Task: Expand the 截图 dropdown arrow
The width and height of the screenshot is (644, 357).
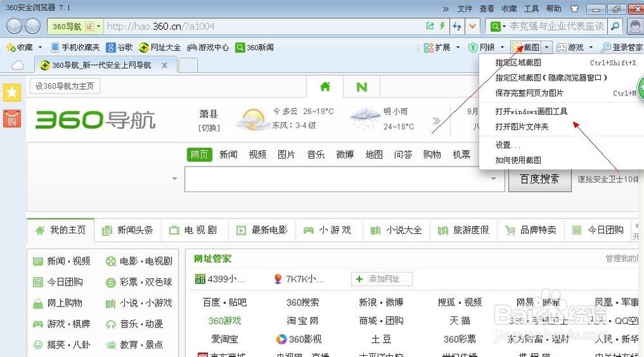Action: (x=547, y=47)
